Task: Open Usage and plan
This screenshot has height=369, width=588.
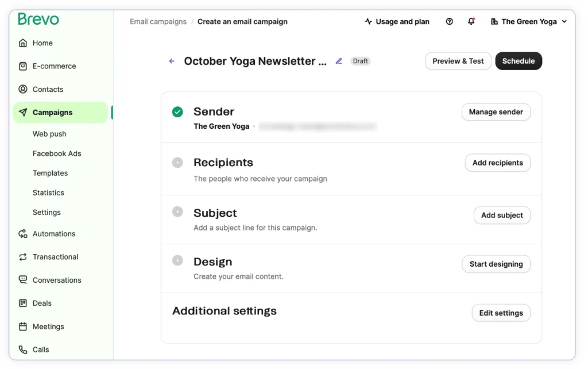Action: [397, 22]
